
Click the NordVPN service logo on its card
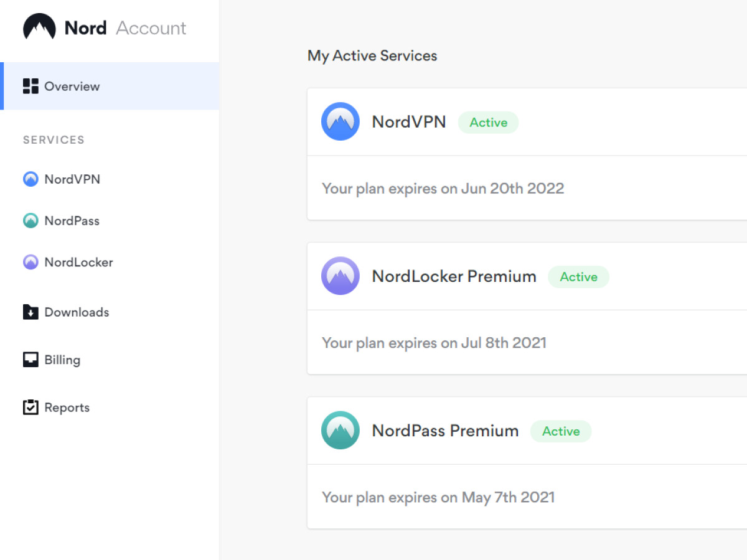[x=340, y=121]
